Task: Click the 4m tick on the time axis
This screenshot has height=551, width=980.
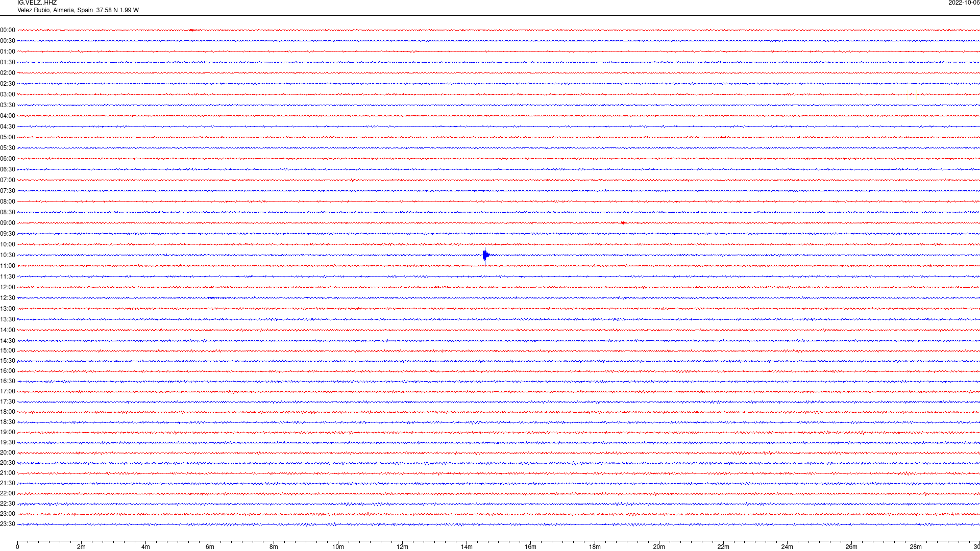Action: [145, 546]
